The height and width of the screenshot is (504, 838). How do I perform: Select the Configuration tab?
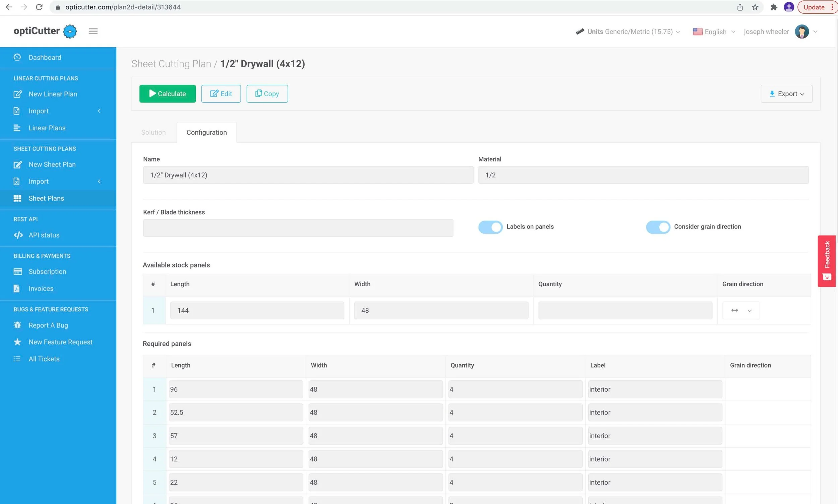(x=206, y=132)
